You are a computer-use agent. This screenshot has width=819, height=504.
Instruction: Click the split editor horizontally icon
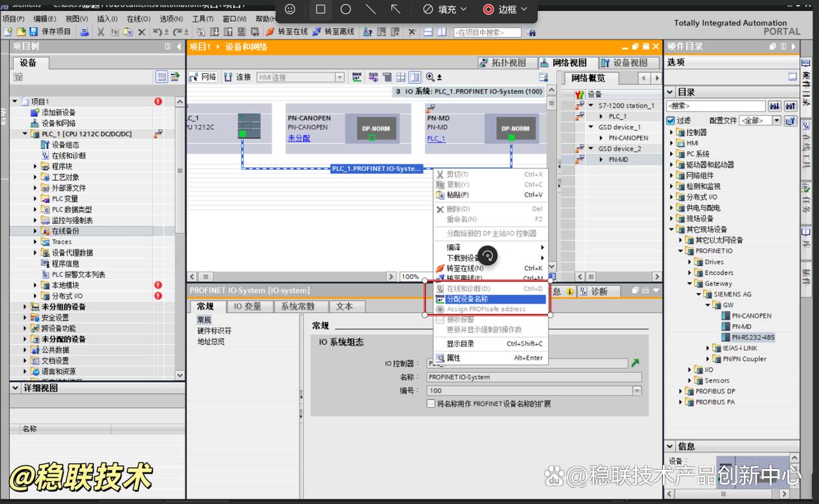[x=428, y=32]
